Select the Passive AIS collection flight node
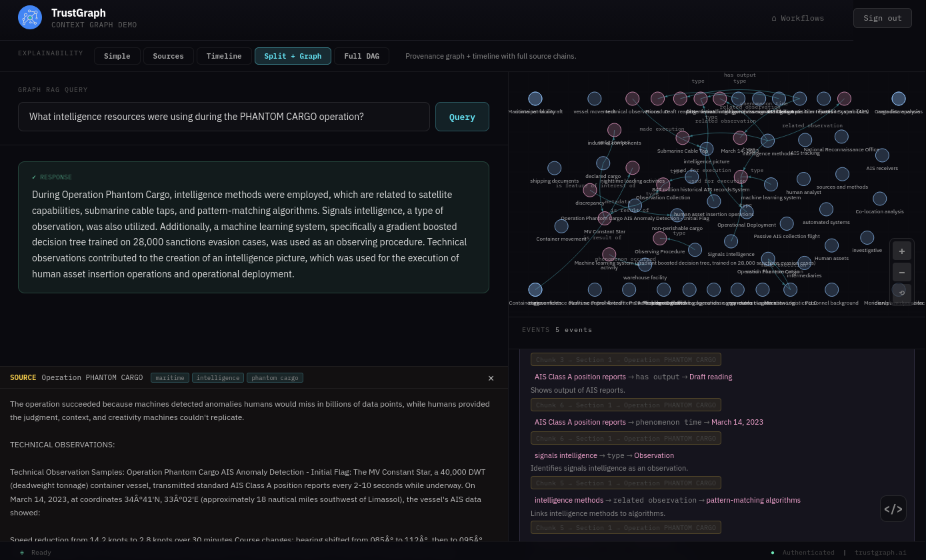Viewport: 926px width, 560px height. coord(787,223)
